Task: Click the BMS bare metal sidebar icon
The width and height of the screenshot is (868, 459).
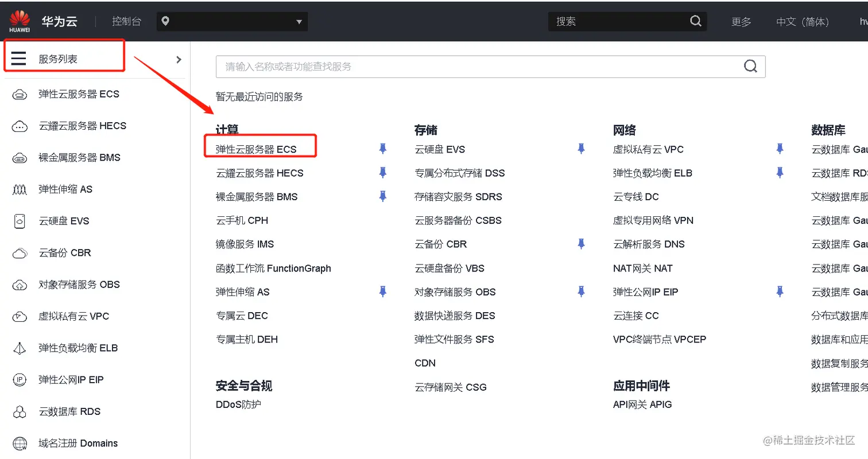Action: (20, 158)
